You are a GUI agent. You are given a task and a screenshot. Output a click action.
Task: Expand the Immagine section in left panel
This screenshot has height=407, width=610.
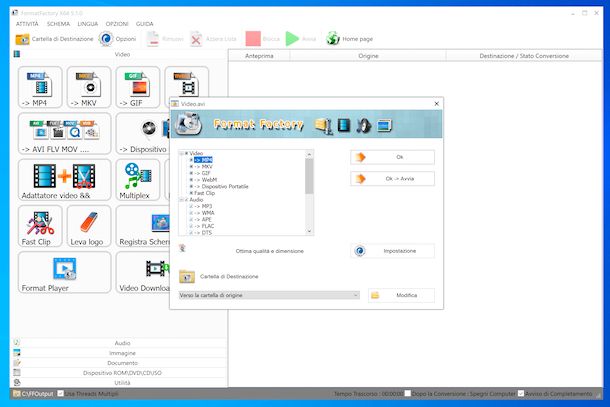click(x=120, y=353)
